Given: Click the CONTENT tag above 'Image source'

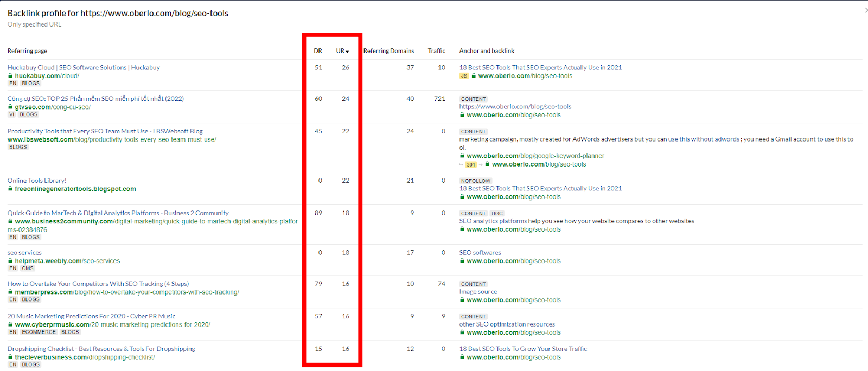Looking at the screenshot, I should click(474, 284).
